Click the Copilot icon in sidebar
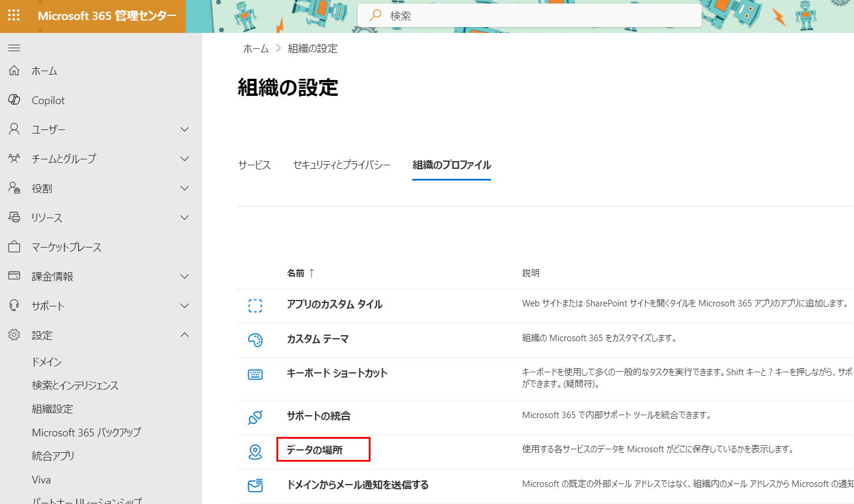This screenshot has width=854, height=504. point(14,100)
